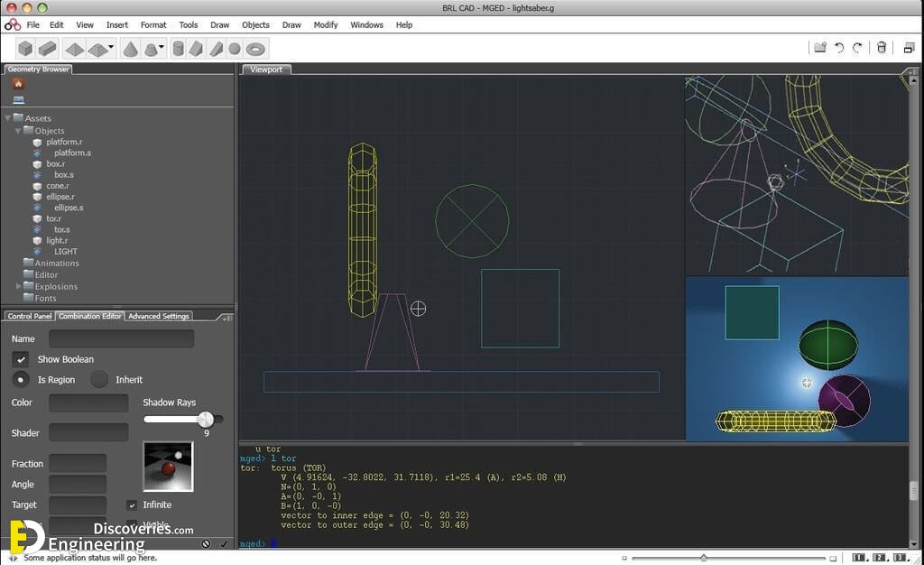Collapse the Objects folder
The image size is (924, 565).
(18, 130)
